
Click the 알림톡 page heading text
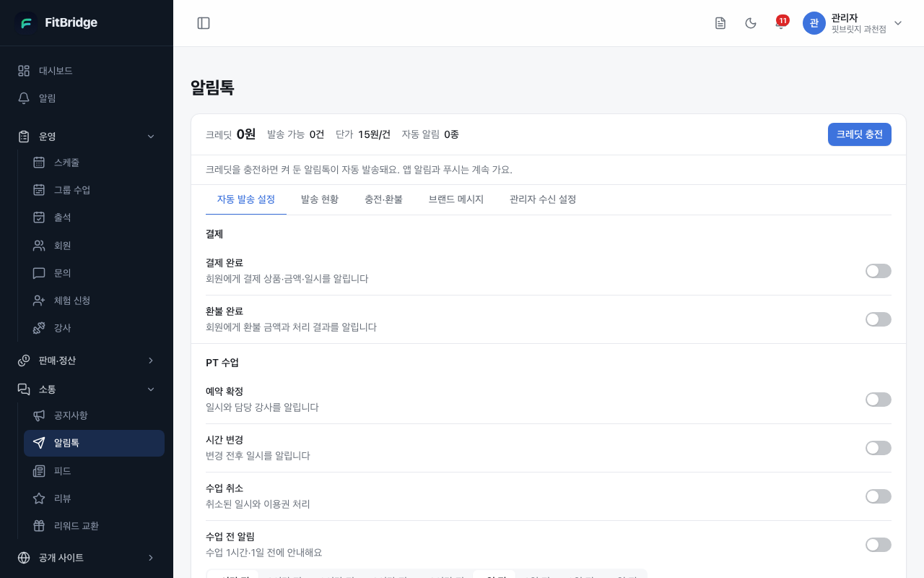pyautogui.click(x=212, y=88)
